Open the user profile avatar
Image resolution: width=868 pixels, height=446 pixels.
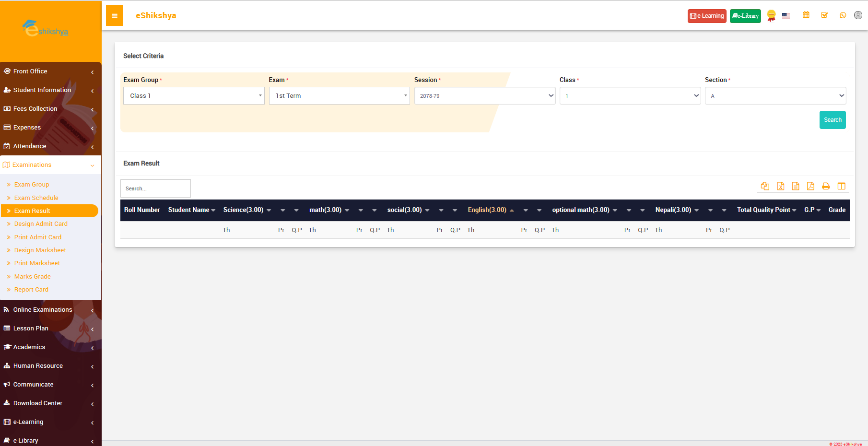(858, 15)
